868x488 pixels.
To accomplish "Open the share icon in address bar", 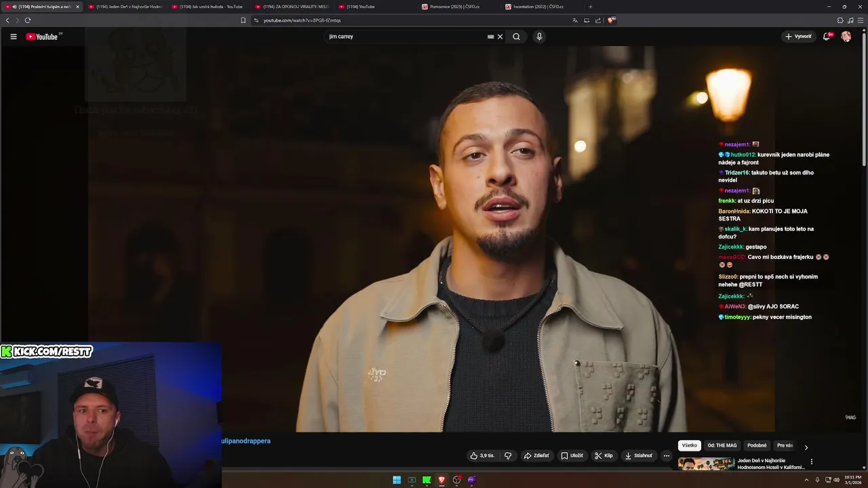I will tap(598, 20).
